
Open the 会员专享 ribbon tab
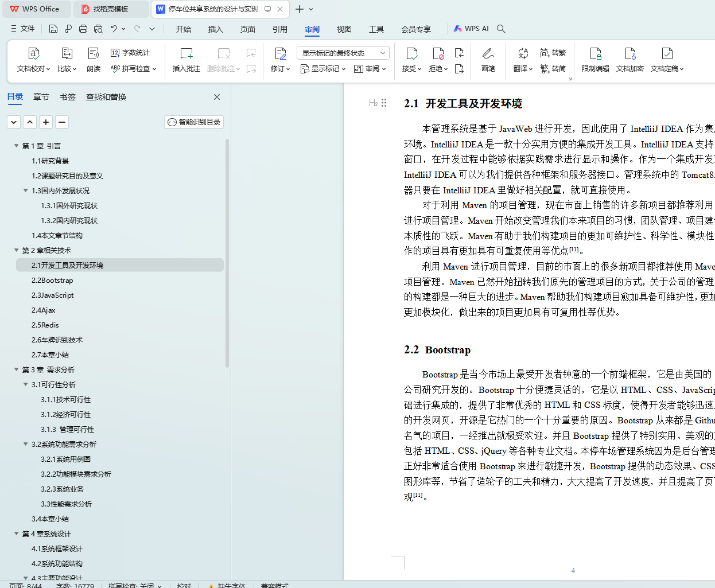(416, 29)
